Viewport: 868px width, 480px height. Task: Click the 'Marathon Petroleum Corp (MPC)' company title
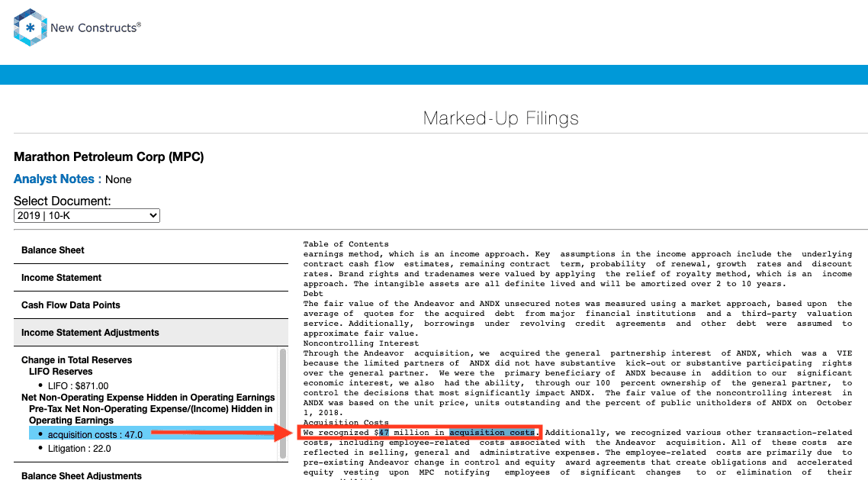109,157
